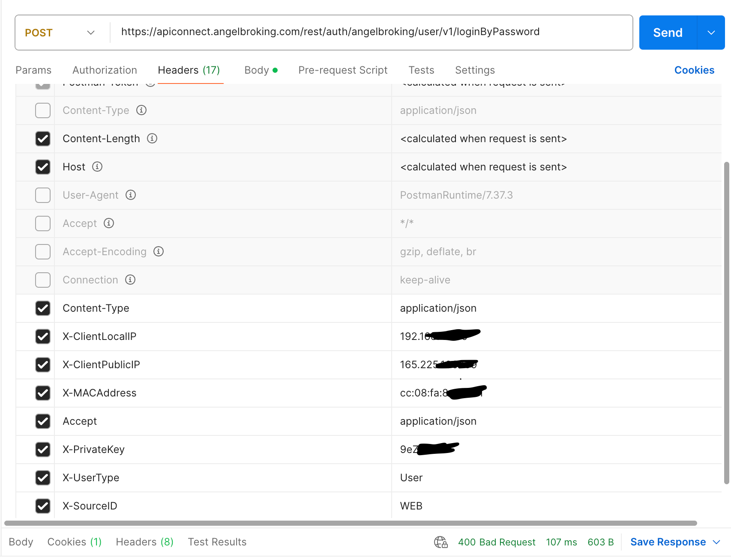The height and width of the screenshot is (560, 731).
Task: Uncheck the X-ClientLocalIP header
Action: click(x=43, y=337)
